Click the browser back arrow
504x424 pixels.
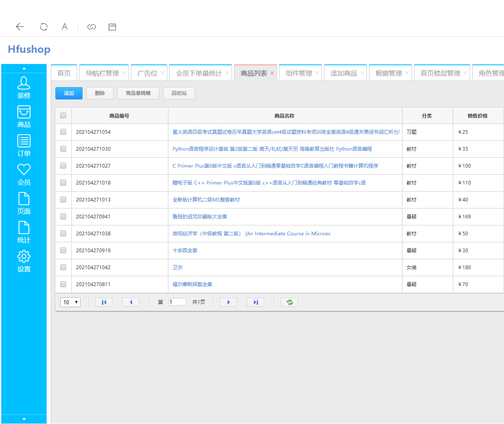pos(20,27)
